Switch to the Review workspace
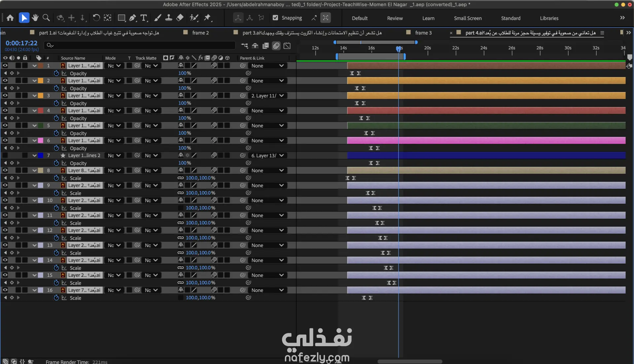Screen dimensions: 634x364 pyautogui.click(x=395, y=18)
